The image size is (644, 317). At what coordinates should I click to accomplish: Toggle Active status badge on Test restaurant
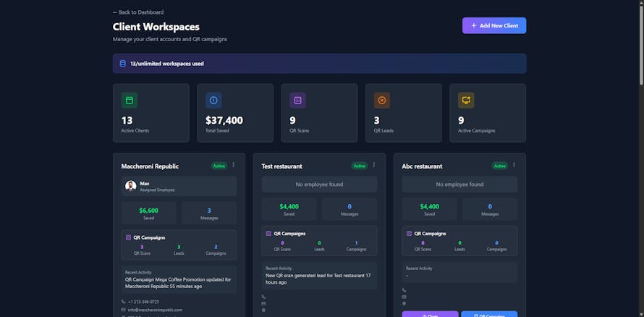(359, 166)
